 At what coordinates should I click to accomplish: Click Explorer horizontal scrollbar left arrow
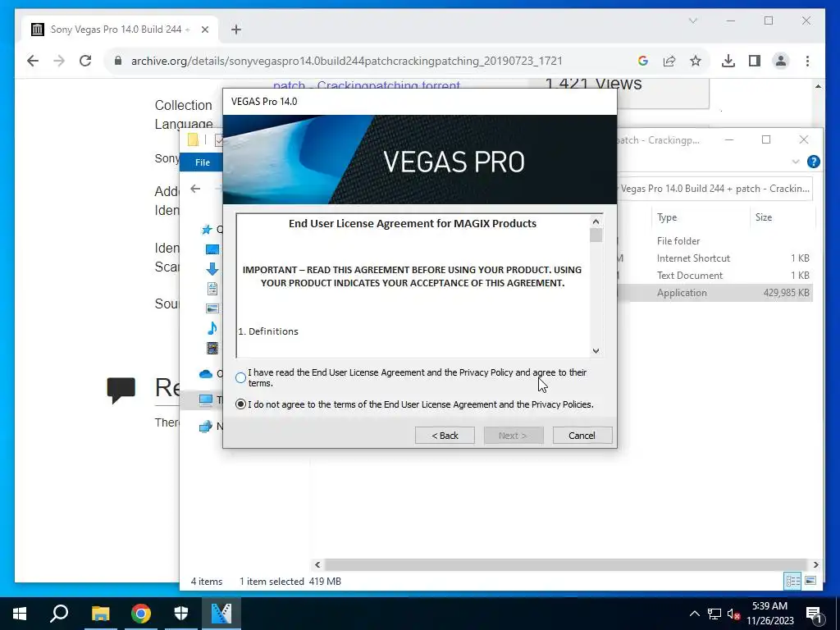317,564
